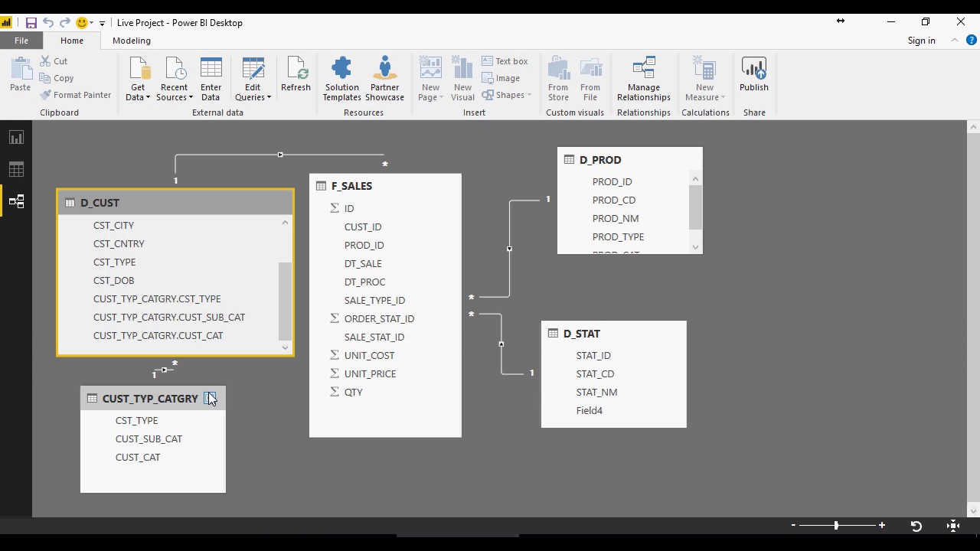Select the D_CUST table header

(175, 203)
